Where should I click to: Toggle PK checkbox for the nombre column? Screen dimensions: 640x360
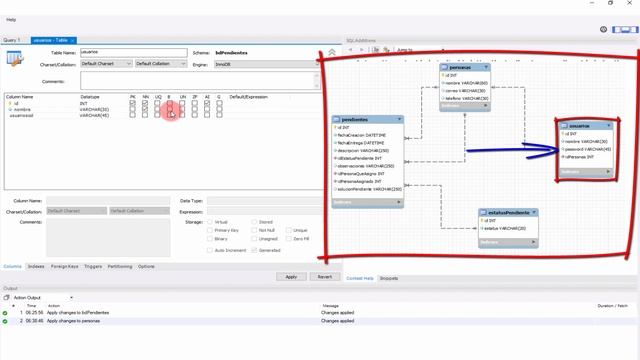(x=132, y=109)
